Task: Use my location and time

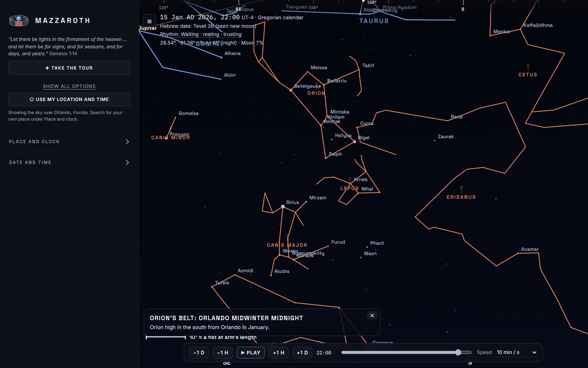Action: (69, 99)
